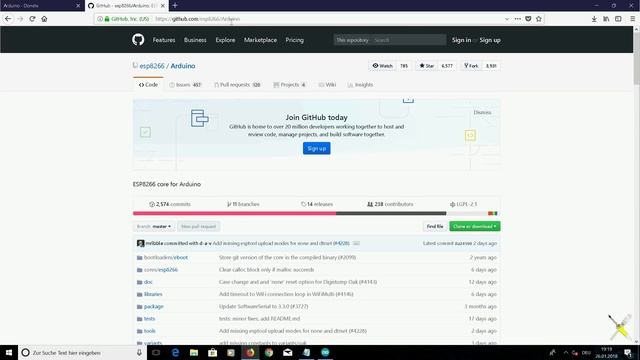640x360 pixels.
Task: Expand commit message ellipsis button
Action: coord(356,243)
